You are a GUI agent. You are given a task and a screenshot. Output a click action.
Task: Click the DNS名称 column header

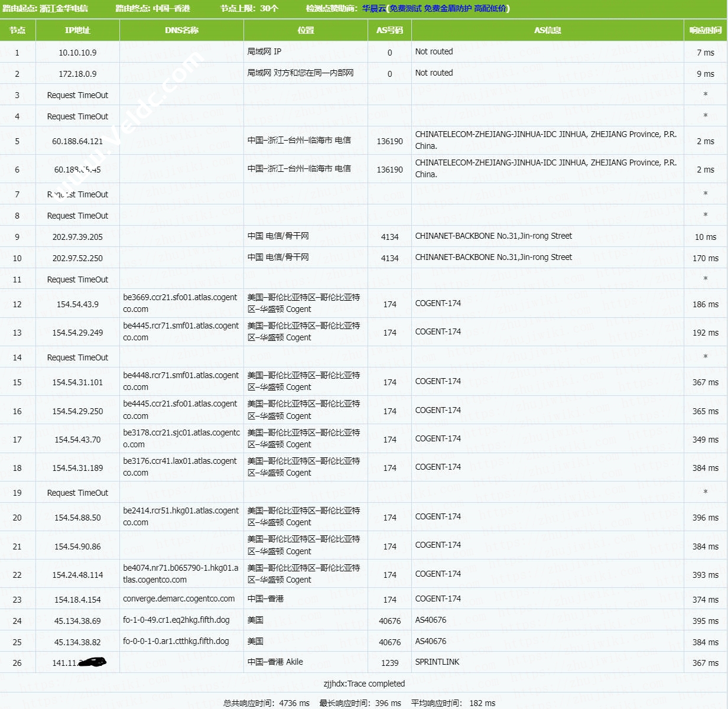[181, 30]
